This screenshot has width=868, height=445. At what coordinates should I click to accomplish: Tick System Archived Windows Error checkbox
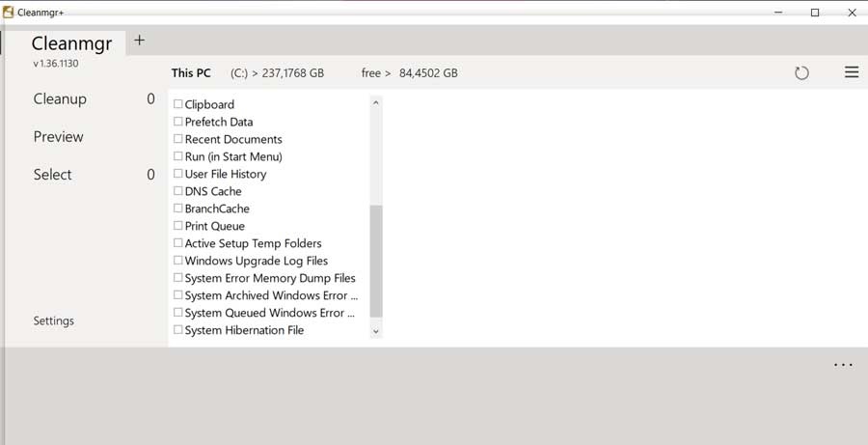point(177,294)
